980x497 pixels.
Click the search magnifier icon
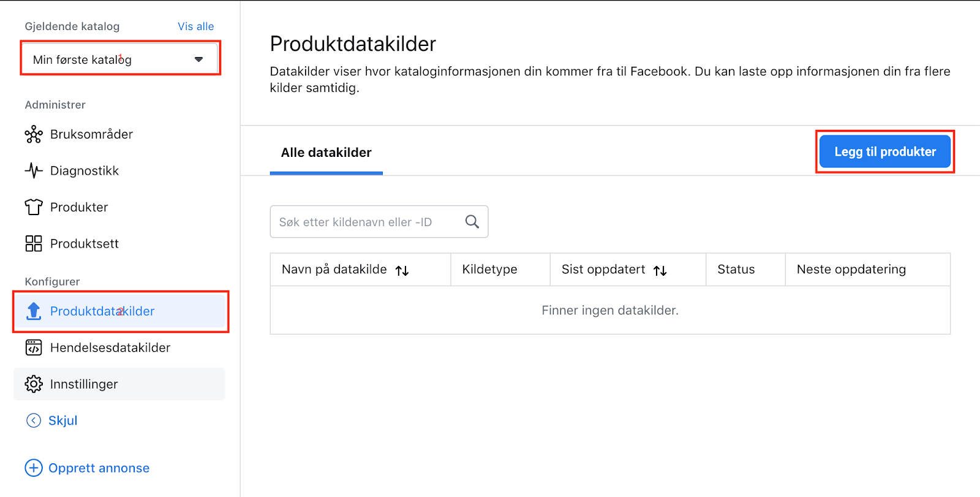[472, 222]
